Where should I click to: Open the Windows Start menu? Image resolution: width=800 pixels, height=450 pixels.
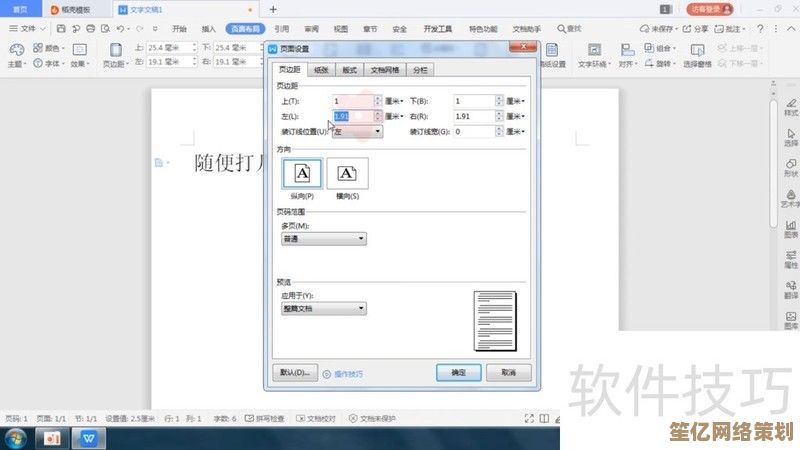point(16,438)
